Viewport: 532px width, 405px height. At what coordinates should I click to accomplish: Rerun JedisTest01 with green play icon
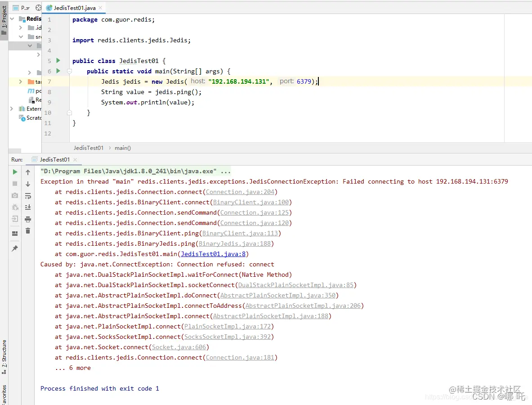pos(15,172)
